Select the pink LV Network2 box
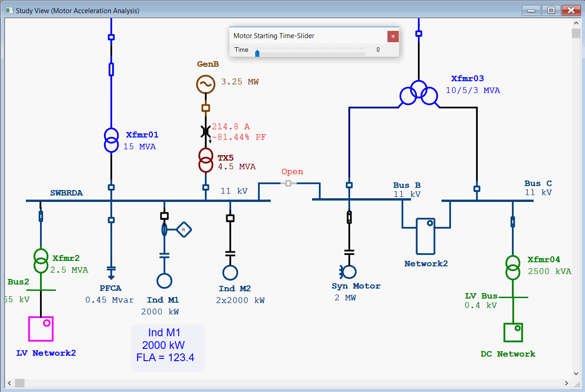585x392 pixels. click(x=41, y=329)
